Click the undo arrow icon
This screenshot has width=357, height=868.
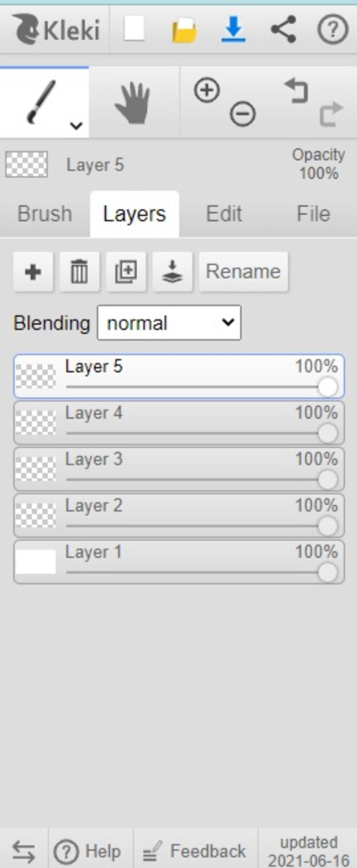coord(296,91)
